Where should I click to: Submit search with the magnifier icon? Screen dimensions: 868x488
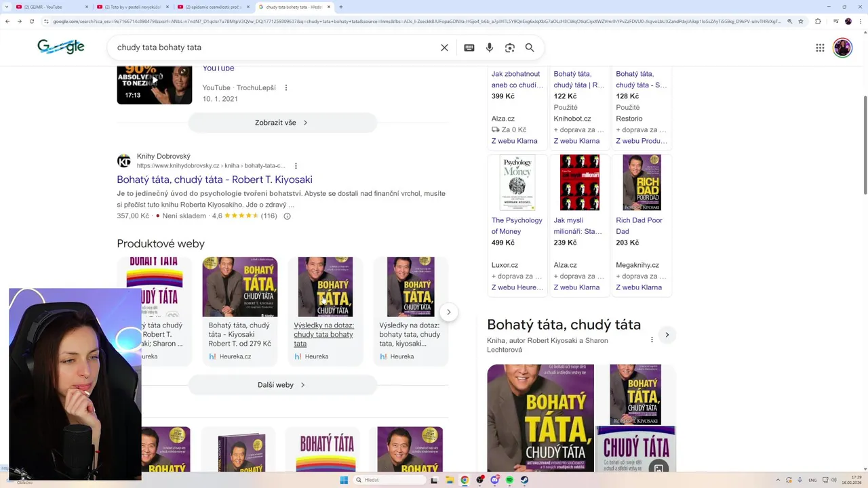pyautogui.click(x=530, y=47)
